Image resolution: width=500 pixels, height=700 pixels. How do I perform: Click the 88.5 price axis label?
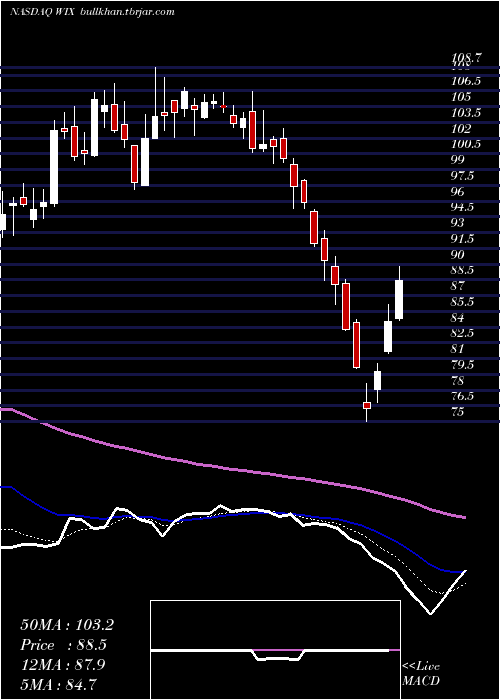pyautogui.click(x=464, y=270)
